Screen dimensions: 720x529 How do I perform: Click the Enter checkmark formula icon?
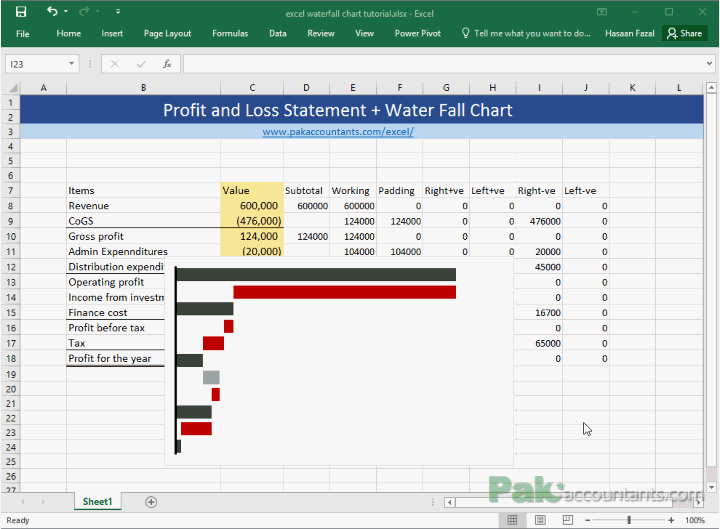point(141,64)
